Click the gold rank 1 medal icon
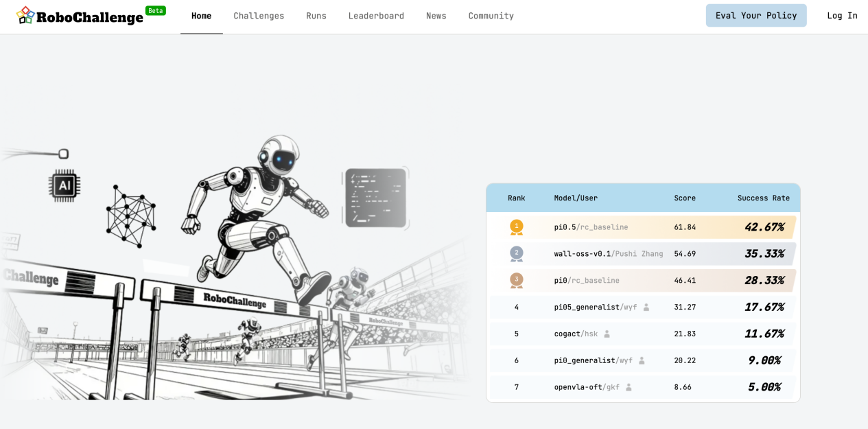Viewport: 868px width, 429px height. tap(516, 227)
